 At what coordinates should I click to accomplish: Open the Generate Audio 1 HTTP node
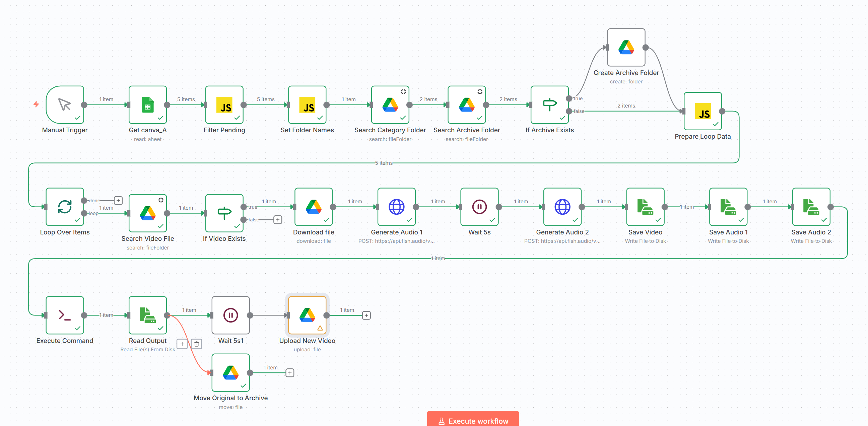pyautogui.click(x=397, y=206)
